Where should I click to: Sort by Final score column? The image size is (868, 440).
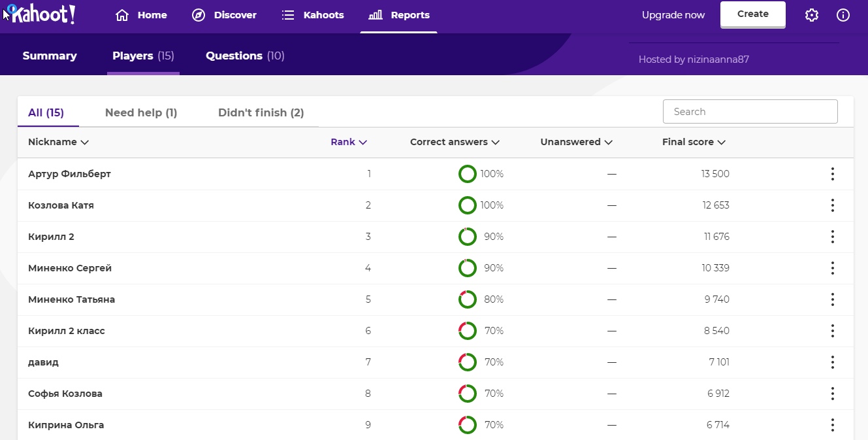click(x=694, y=142)
